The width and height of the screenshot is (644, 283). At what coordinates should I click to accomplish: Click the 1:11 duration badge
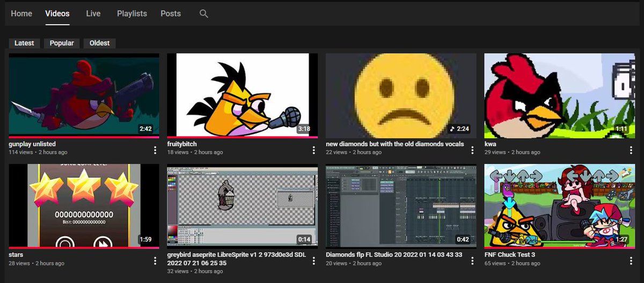[x=621, y=129]
